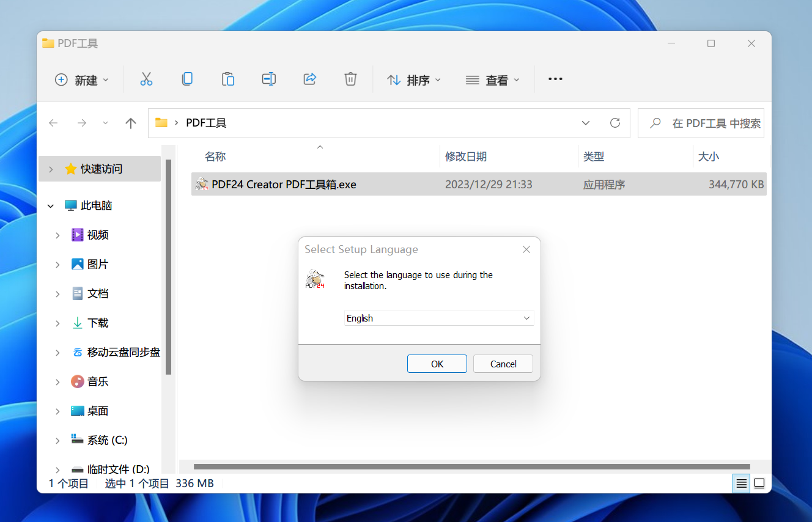Open the 排序 (Sort) dropdown
Image resolution: width=812 pixels, height=522 pixels.
point(414,80)
